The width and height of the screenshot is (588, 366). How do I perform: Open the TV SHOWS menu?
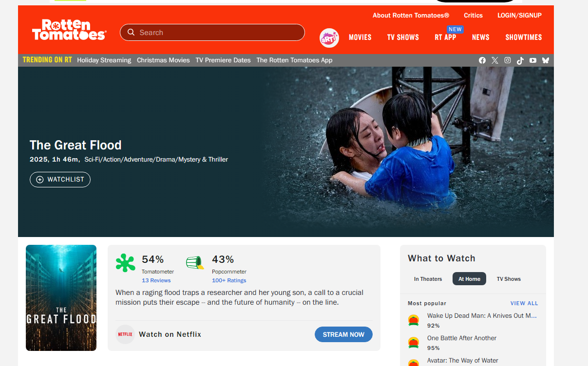(x=403, y=37)
